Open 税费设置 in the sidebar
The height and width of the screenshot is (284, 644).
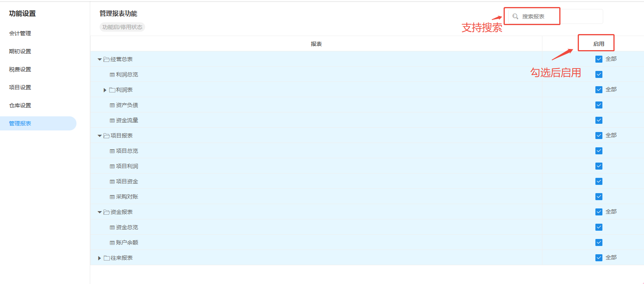pyautogui.click(x=20, y=69)
